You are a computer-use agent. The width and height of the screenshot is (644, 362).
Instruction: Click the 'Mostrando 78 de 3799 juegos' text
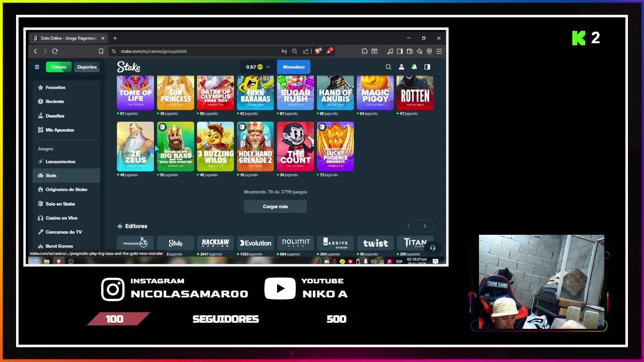point(275,192)
